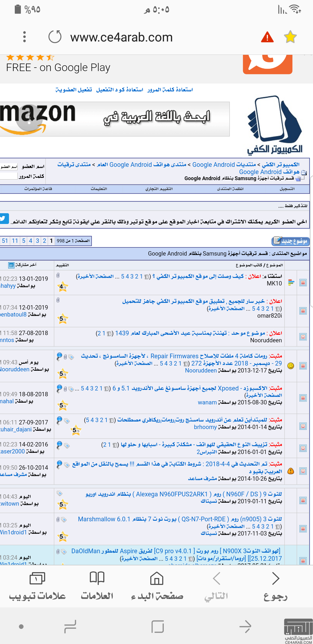Click the 4/5 rating star in استفتاء row

click(x=63, y=287)
